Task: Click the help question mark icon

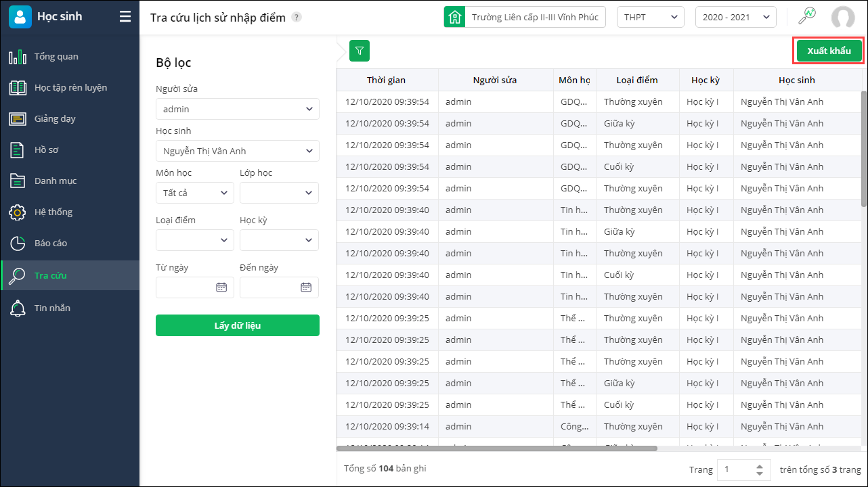Action: 297,18
